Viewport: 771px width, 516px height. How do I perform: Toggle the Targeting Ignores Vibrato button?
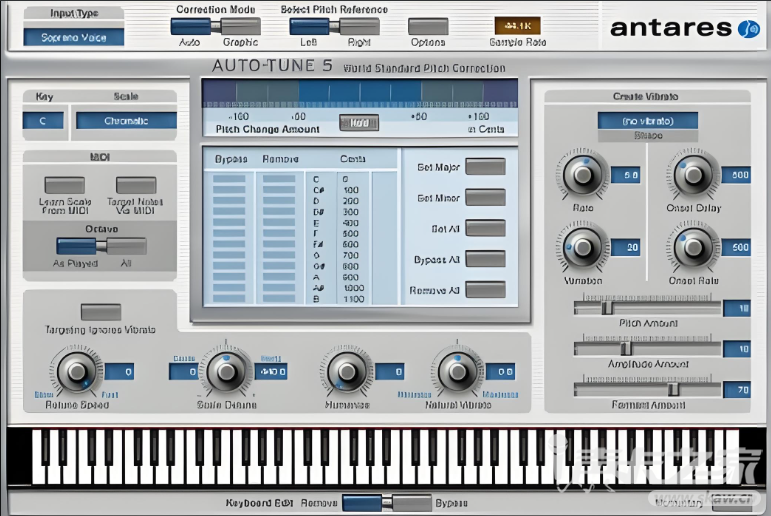[101, 312]
